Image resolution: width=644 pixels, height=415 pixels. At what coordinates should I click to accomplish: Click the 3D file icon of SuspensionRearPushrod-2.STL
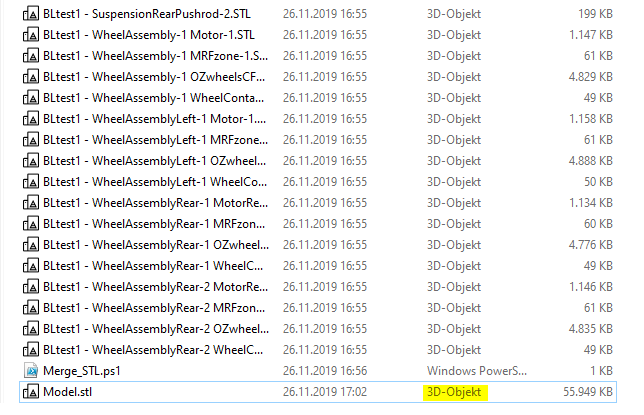pyautogui.click(x=31, y=14)
